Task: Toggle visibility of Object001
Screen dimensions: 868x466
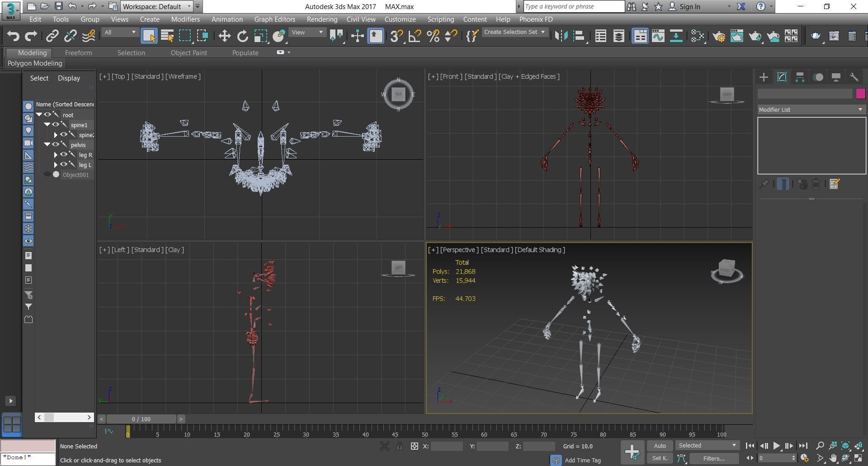Action: [47, 175]
